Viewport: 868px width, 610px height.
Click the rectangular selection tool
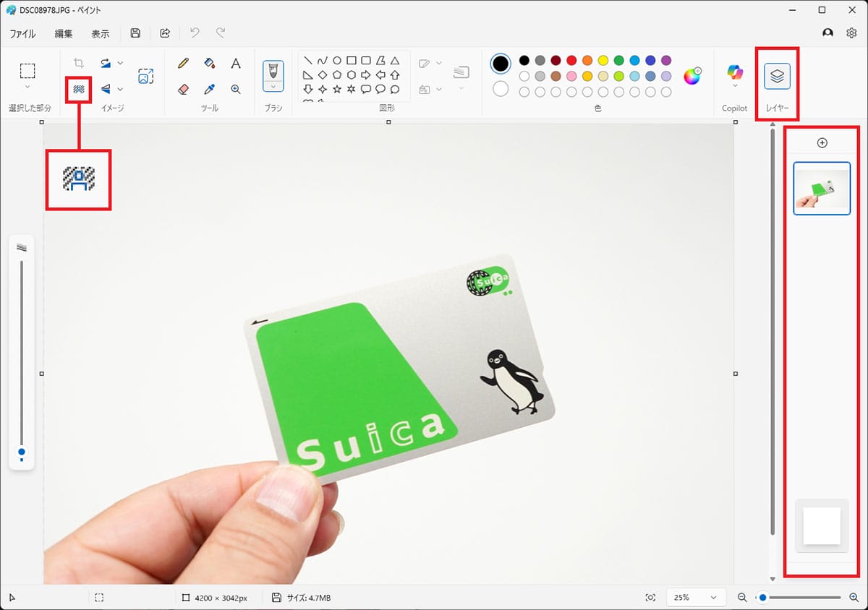(27, 71)
